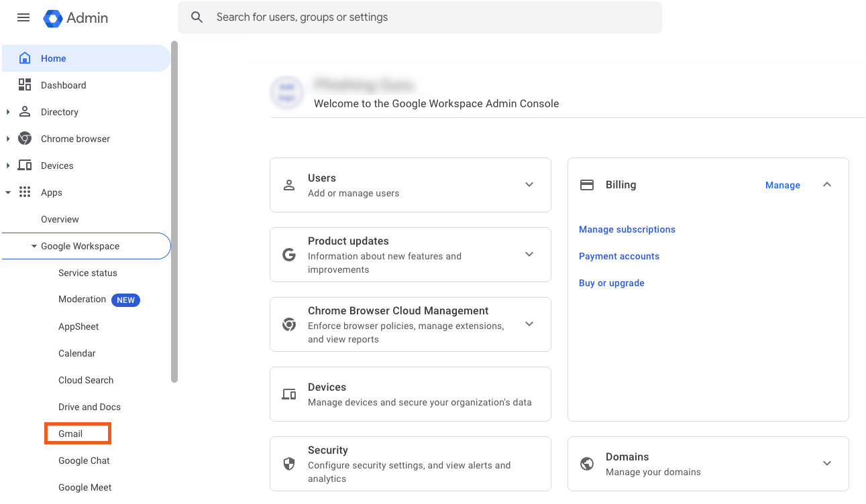
Task: Click the Domains globe icon
Action: coord(587,464)
